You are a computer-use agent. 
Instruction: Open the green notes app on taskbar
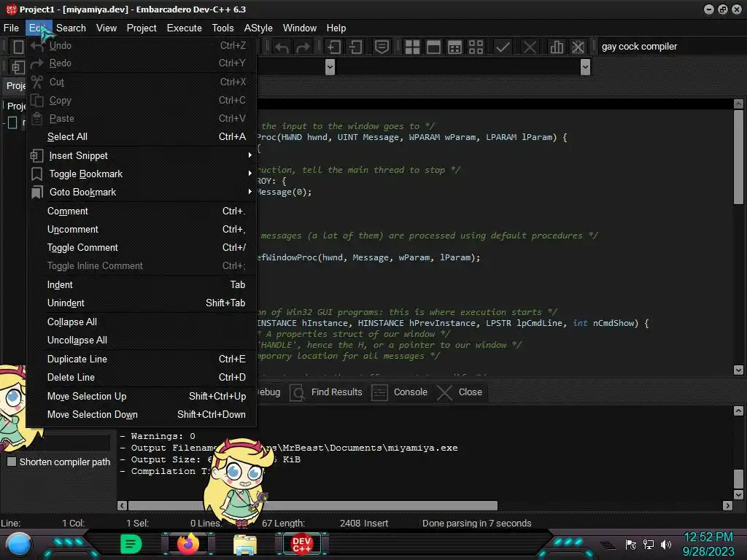(x=131, y=544)
